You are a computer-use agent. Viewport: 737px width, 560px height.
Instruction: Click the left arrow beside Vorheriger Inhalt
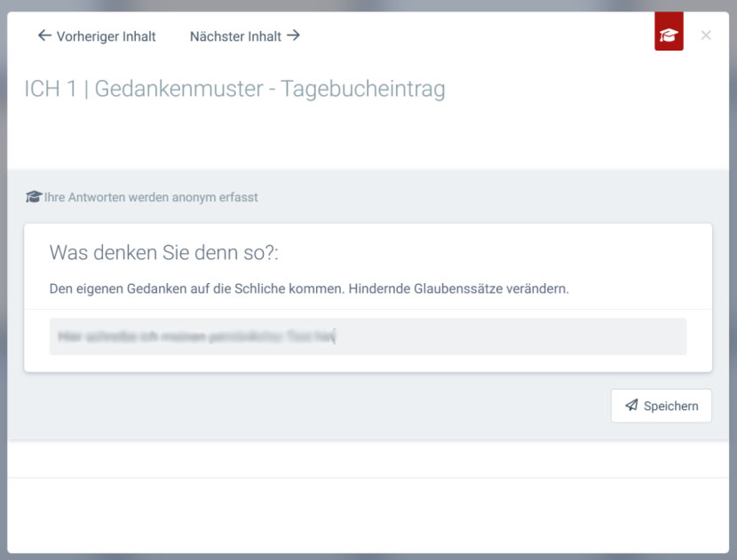(44, 36)
